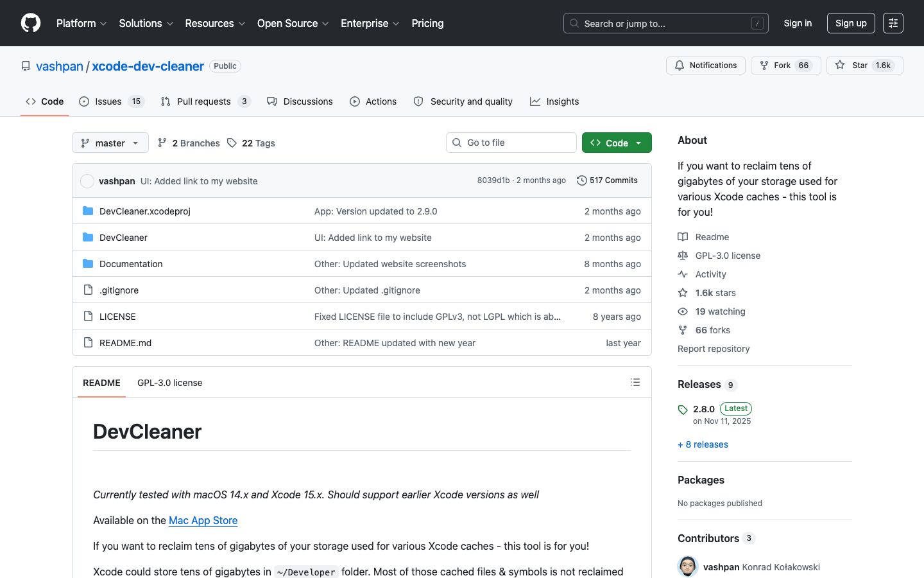924x578 pixels.
Task: Open 'App: Version updated to 2.9.0' commit
Action: [375, 211]
